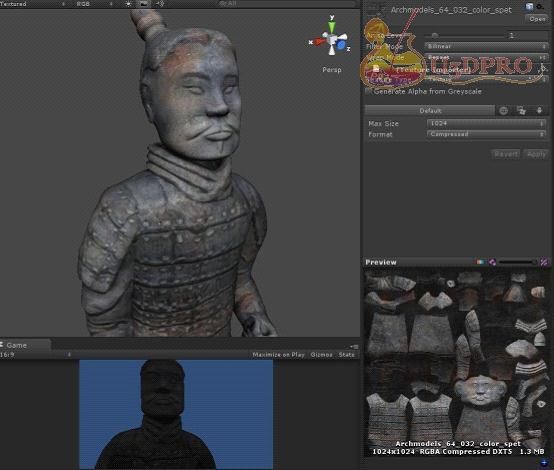The height and width of the screenshot is (470, 554).
Task: Toggle RGB channel view in Preview
Action: click(480, 262)
